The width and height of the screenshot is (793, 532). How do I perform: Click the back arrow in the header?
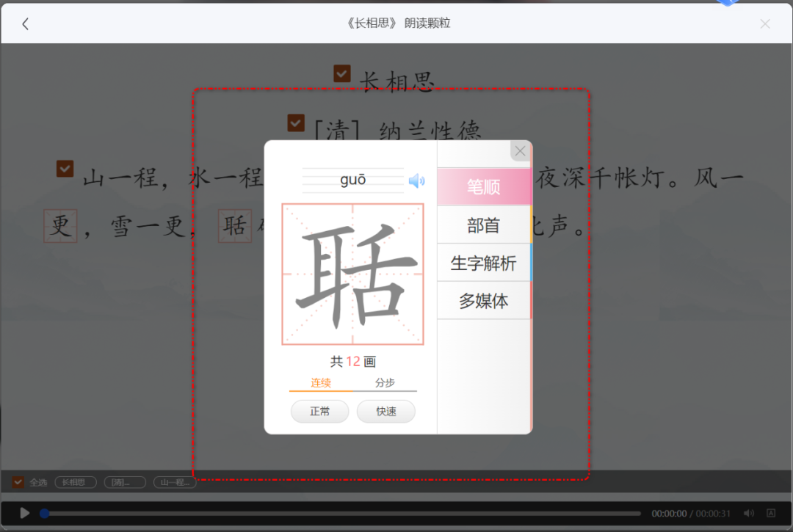pyautogui.click(x=26, y=23)
